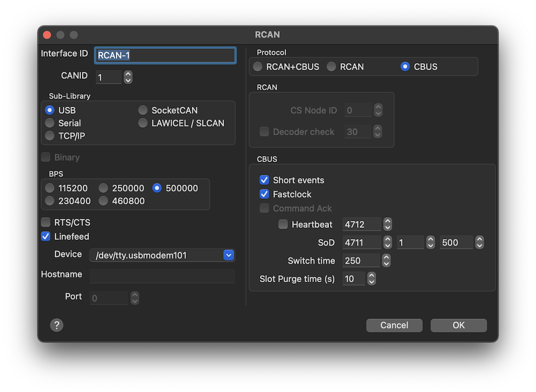536x392 pixels.
Task: Click the Interface ID text field
Action: click(x=165, y=55)
